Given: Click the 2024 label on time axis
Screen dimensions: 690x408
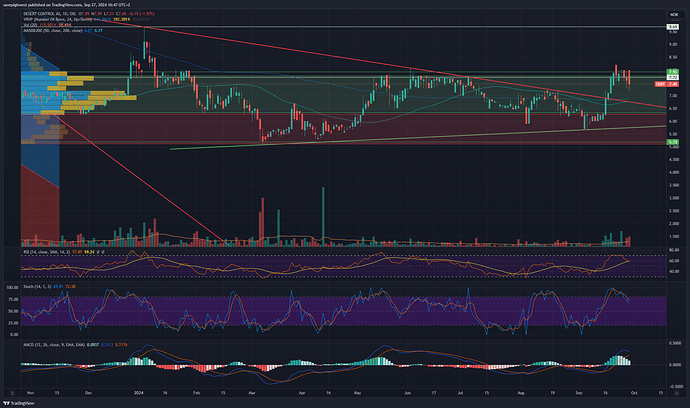Looking at the screenshot, I should (139, 393).
